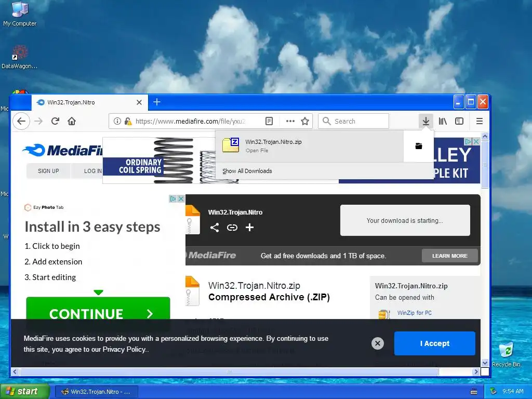The width and height of the screenshot is (532, 399).
Task: Click the WinZip for PC link
Action: pos(414,313)
